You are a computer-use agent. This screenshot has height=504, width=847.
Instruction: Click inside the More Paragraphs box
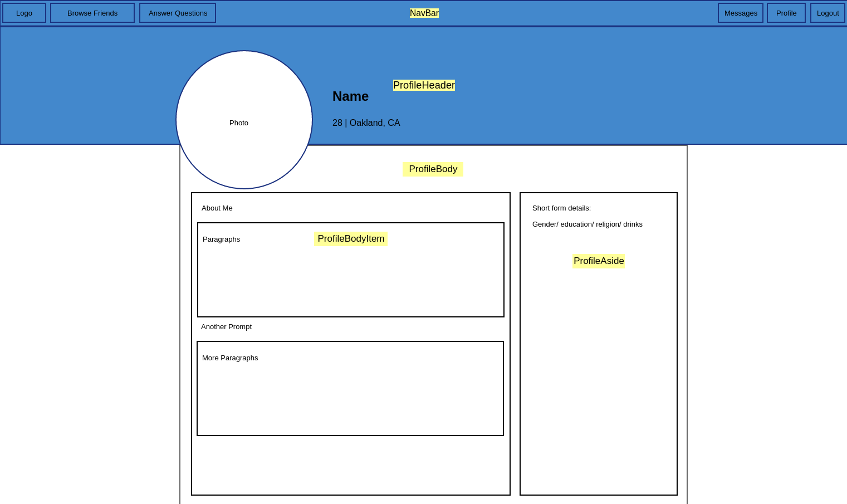350,388
